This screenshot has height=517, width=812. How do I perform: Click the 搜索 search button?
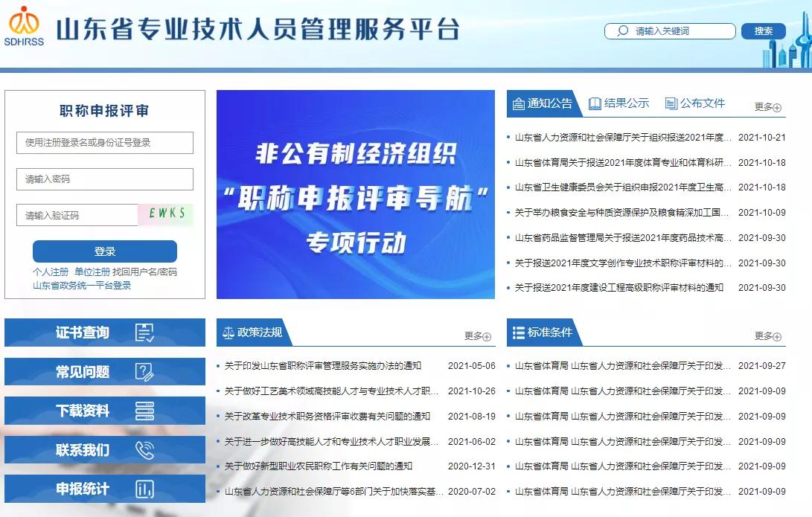[764, 31]
